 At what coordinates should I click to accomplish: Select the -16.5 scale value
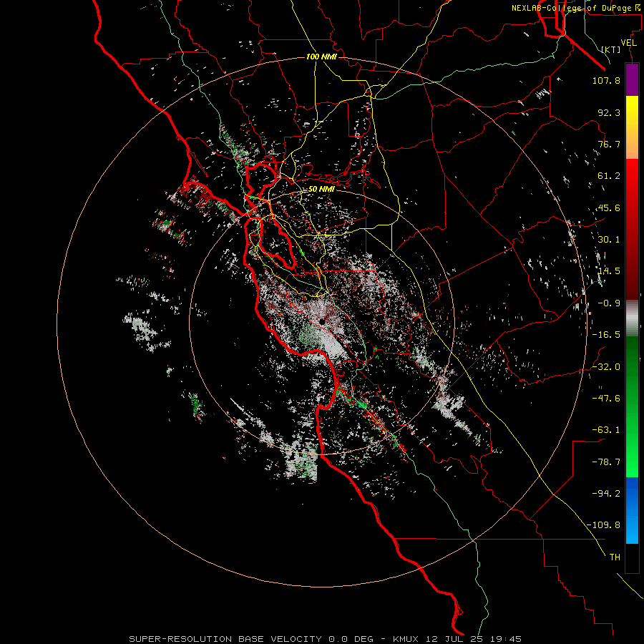click(606, 335)
